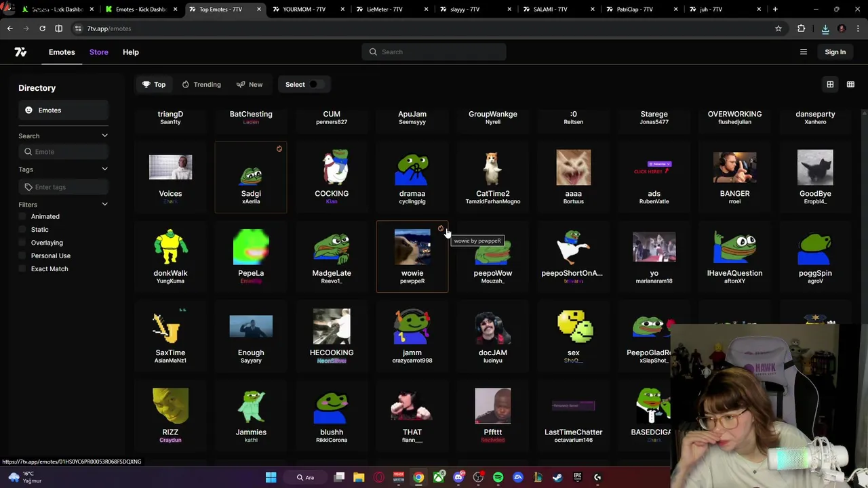Switch to the larger grid layout icon

click(830, 85)
